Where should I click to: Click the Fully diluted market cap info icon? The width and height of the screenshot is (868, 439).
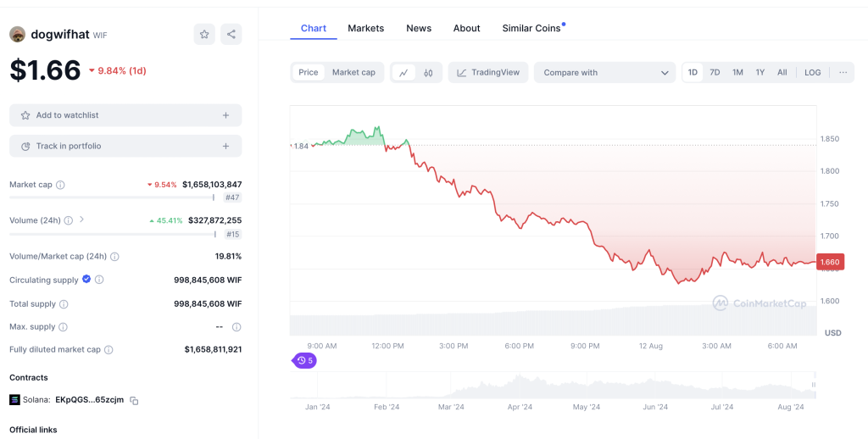click(108, 350)
